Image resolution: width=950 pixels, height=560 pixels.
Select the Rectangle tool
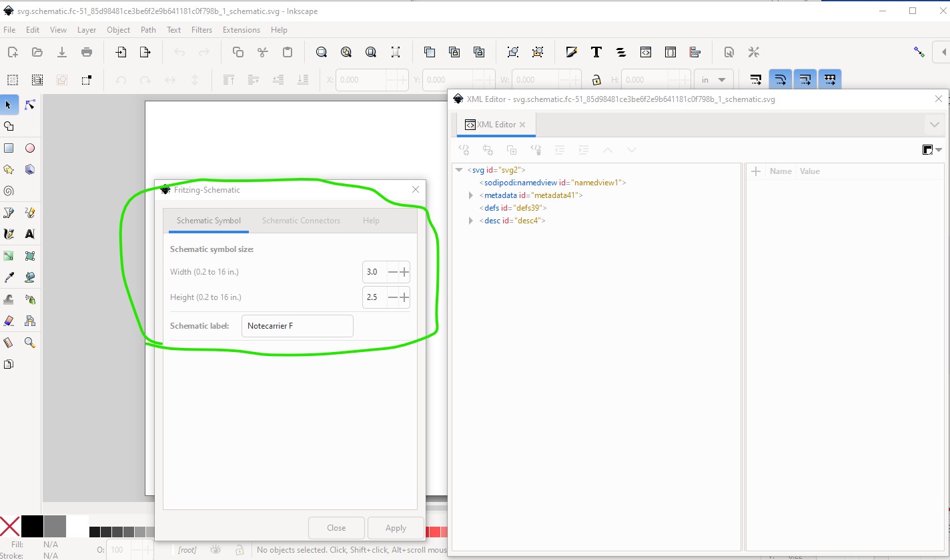pyautogui.click(x=9, y=148)
